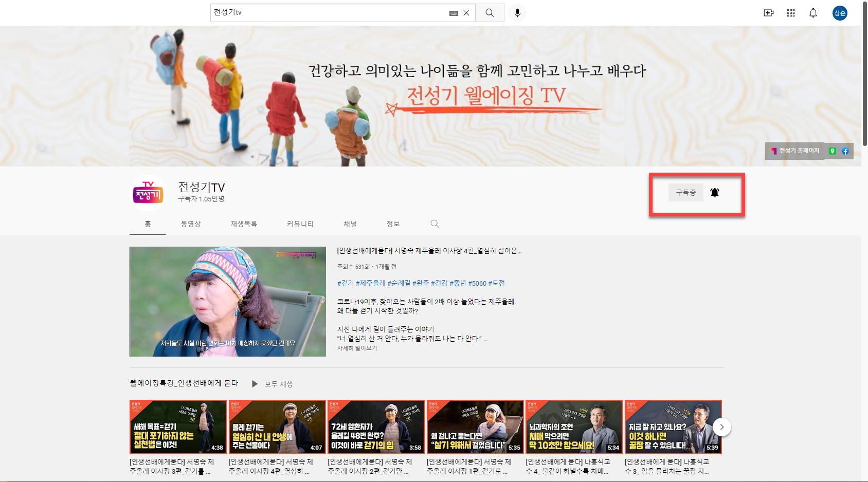Click the 전성기TV channel name

pos(202,187)
